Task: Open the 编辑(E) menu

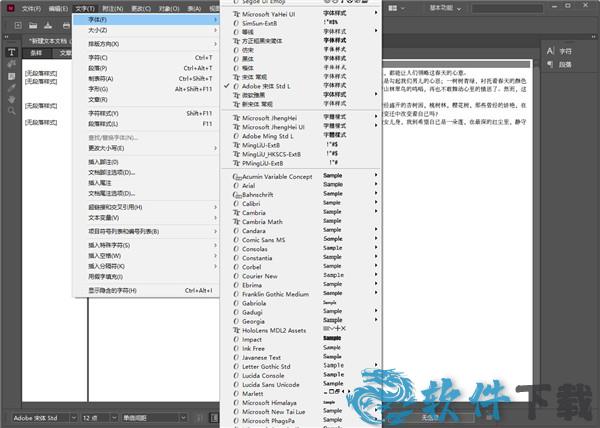Action: point(58,8)
